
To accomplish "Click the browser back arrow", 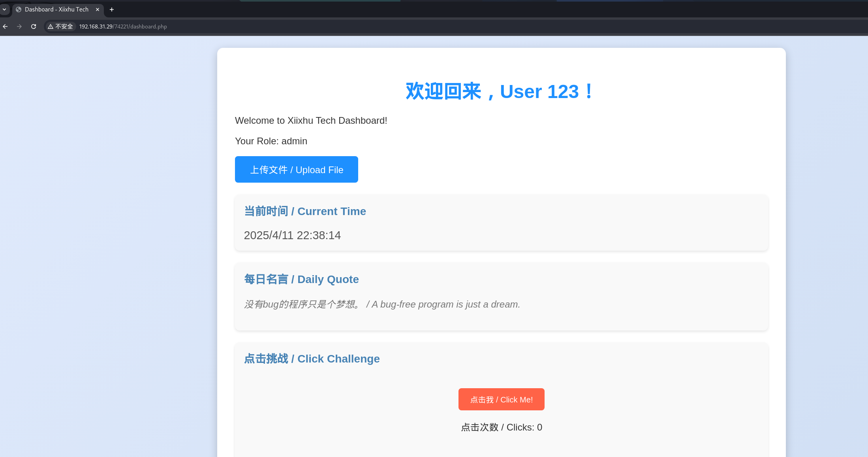I will coord(5,26).
